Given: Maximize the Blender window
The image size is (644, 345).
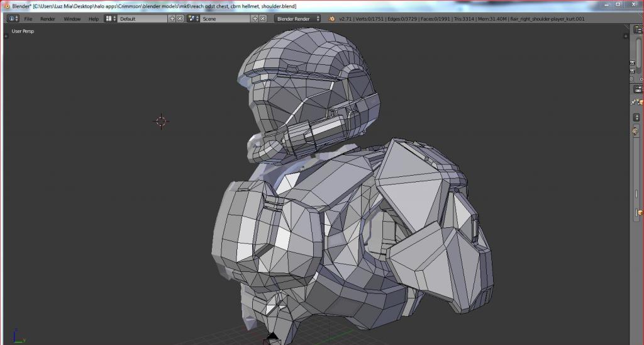Looking at the screenshot, I should click(x=618, y=4).
